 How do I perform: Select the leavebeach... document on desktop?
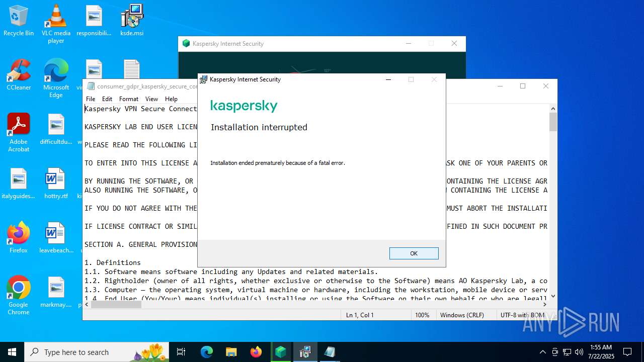click(56, 238)
